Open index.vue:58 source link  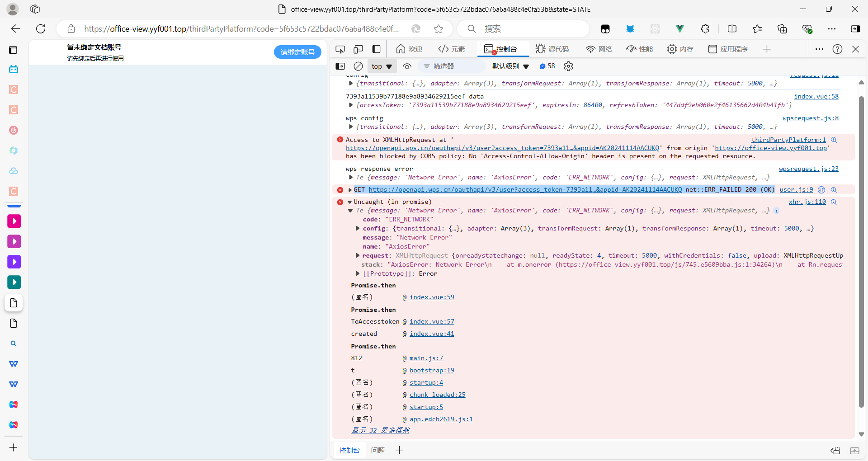(x=816, y=96)
